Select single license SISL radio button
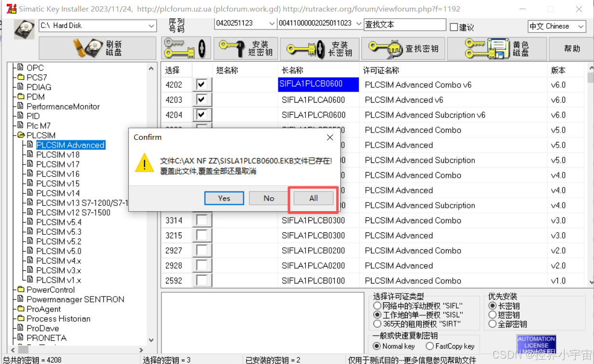The width and height of the screenshot is (594, 364). coord(377,315)
